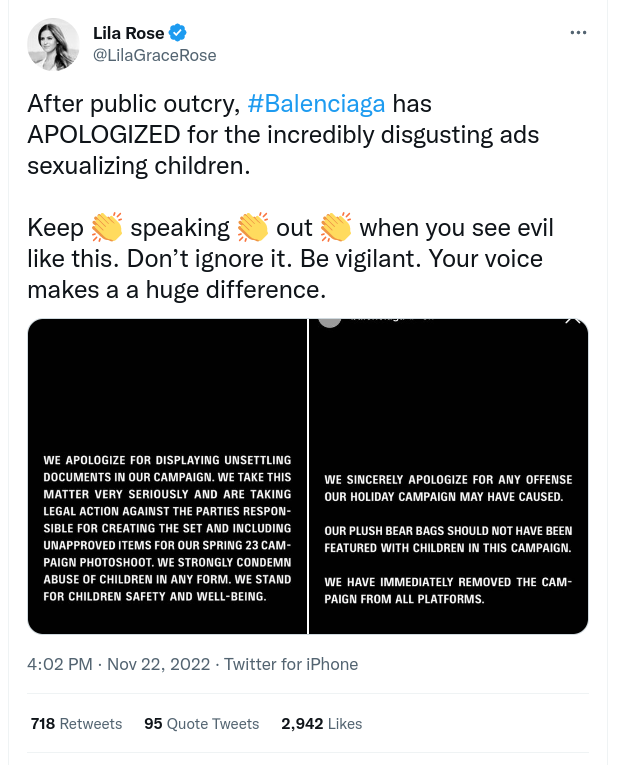The width and height of the screenshot is (621, 765).
Task: View the 718 Retweets list
Action: point(76,723)
